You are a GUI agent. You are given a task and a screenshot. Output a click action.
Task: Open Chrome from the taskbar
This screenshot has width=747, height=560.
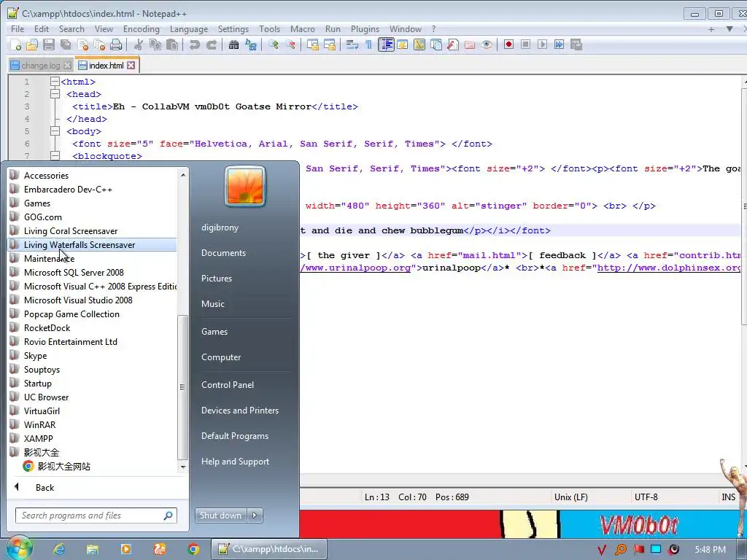(193, 549)
